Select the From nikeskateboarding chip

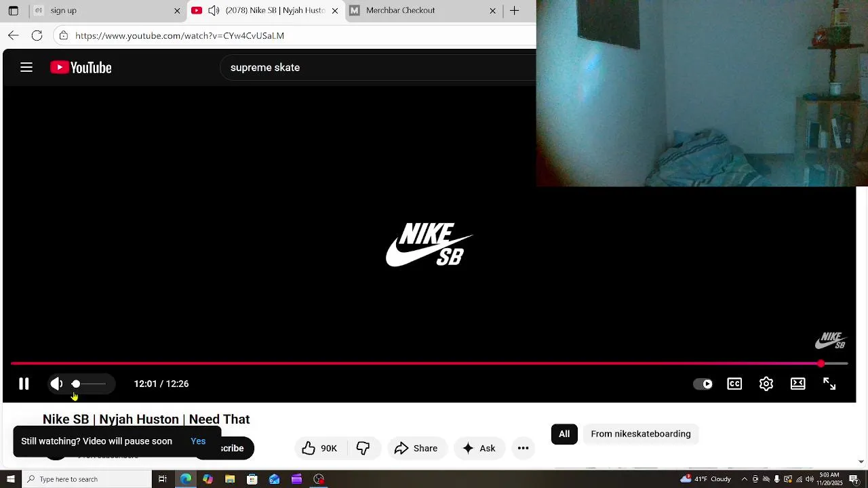(x=641, y=434)
